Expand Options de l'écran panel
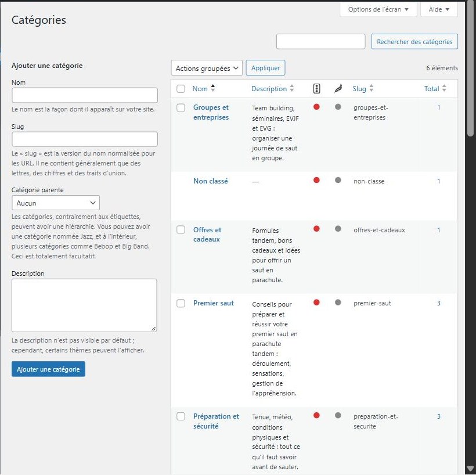The image size is (476, 475). pos(378,9)
